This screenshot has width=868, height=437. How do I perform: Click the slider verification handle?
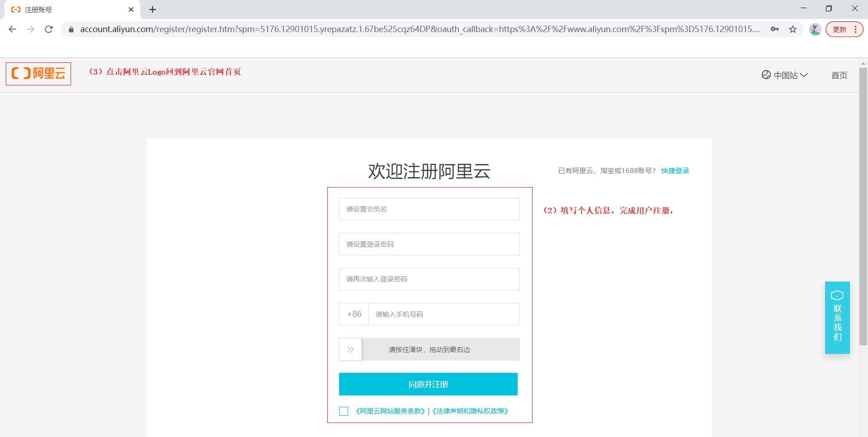[x=350, y=349]
